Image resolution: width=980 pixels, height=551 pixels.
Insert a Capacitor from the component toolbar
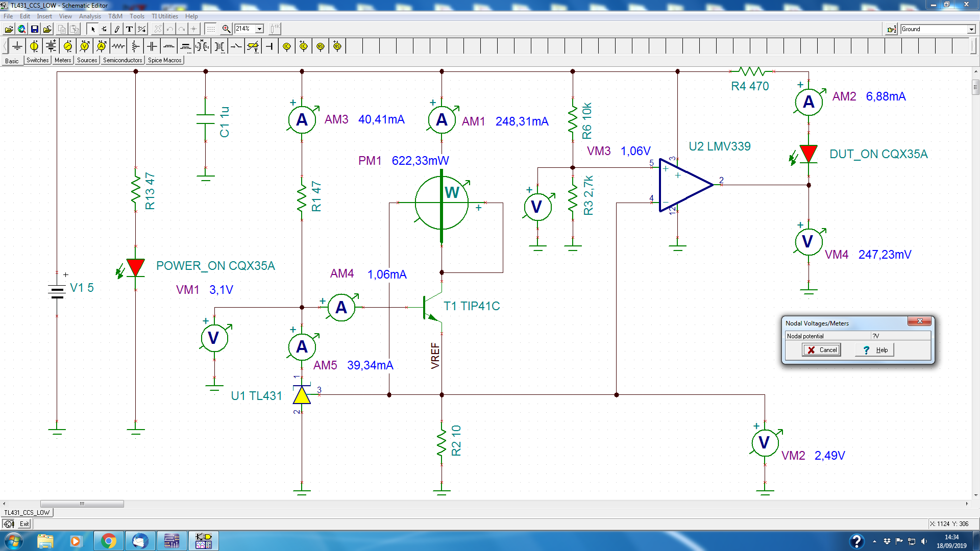[x=152, y=46]
